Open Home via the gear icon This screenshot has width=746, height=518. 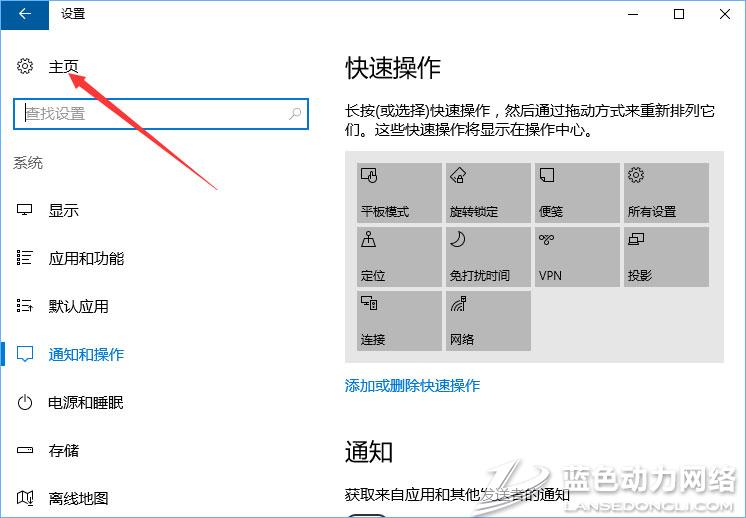(26, 66)
